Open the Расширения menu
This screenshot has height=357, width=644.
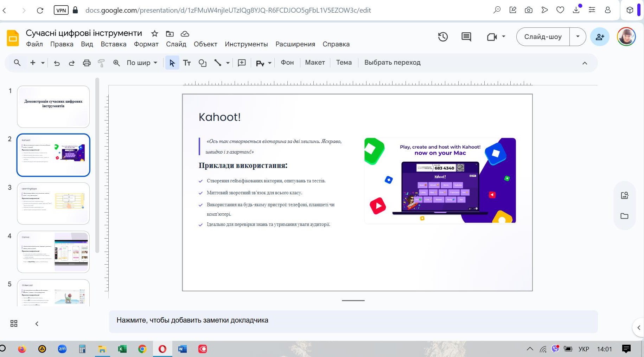(295, 44)
